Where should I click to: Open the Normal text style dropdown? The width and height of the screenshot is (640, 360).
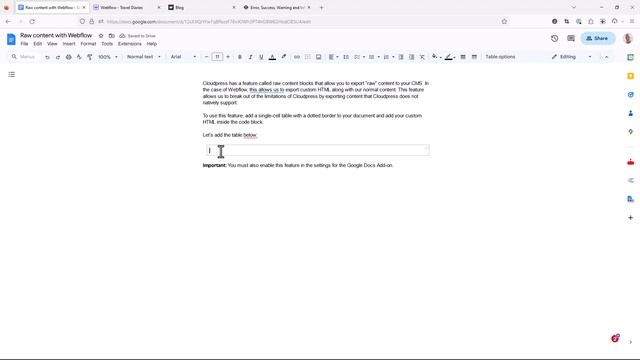pos(144,57)
